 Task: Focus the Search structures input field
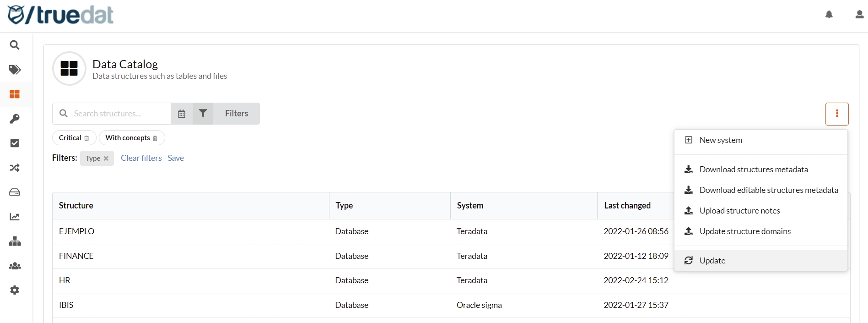point(119,114)
